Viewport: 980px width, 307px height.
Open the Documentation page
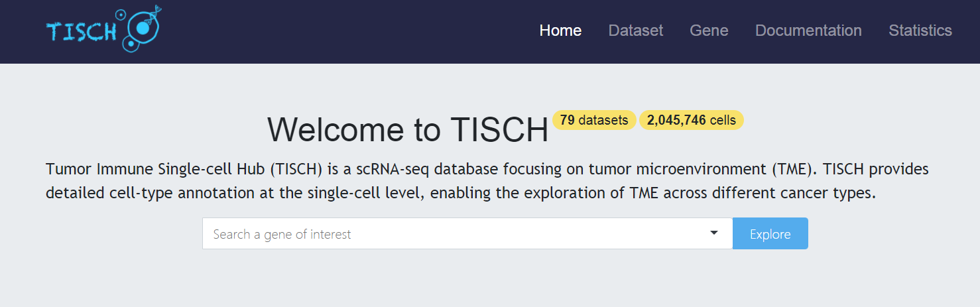click(x=808, y=31)
